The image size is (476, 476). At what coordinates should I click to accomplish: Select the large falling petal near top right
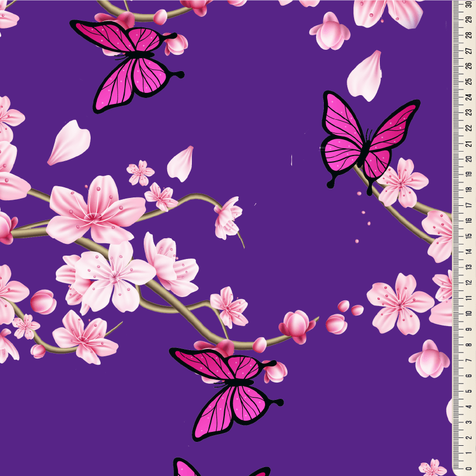coord(365,76)
